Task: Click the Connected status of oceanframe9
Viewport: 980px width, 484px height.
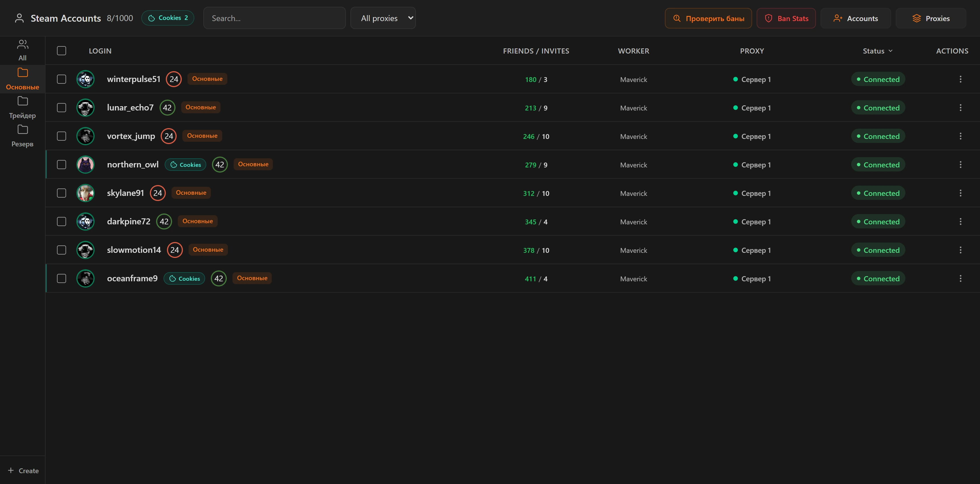Action: [x=878, y=279]
